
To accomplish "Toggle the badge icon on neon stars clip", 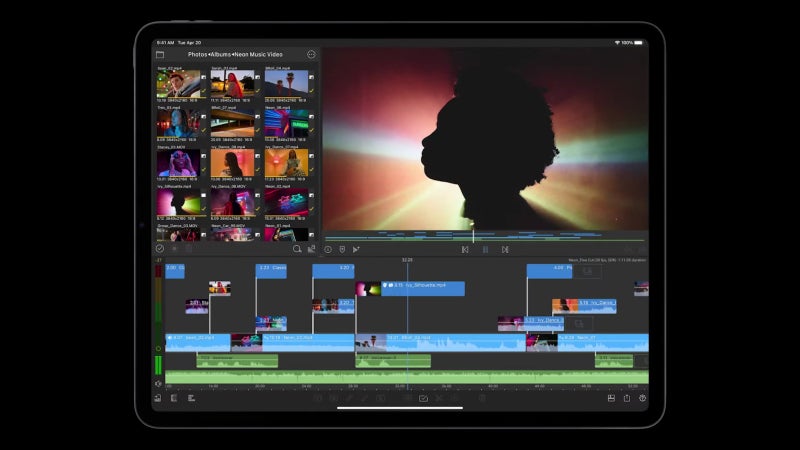I will click(312, 195).
